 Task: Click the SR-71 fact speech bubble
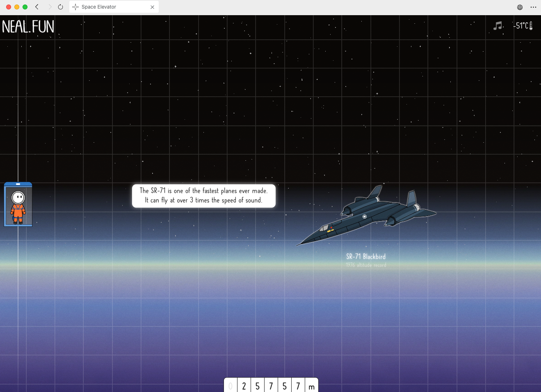point(204,196)
